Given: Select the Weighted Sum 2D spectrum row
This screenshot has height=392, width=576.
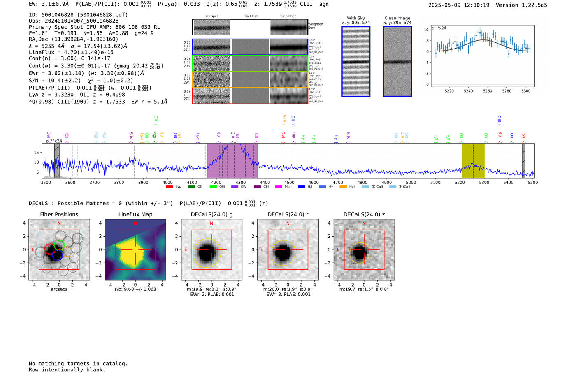Looking at the screenshot, I should tap(250, 27).
